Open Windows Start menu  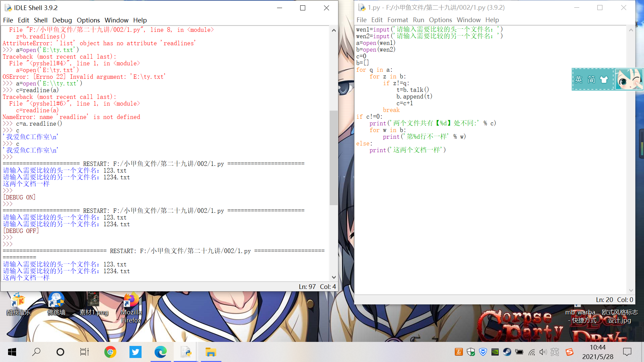tap(12, 352)
